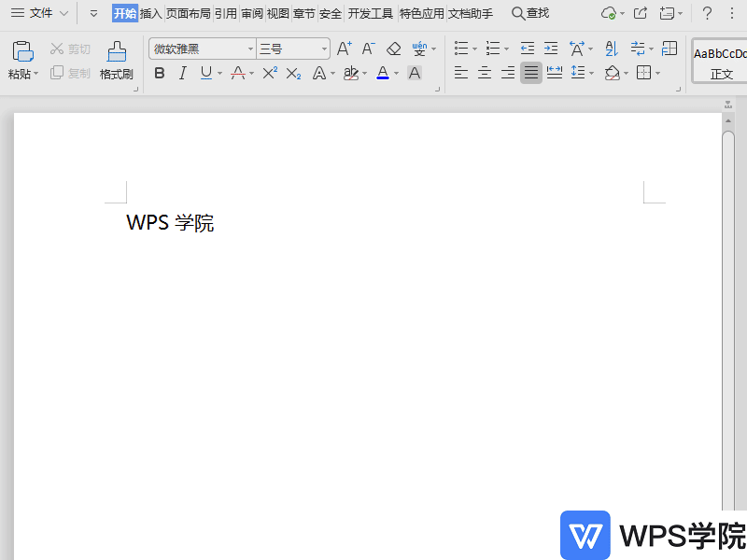The image size is (747, 560).
Task: Expand the bullet list options dropdown
Action: pos(473,49)
